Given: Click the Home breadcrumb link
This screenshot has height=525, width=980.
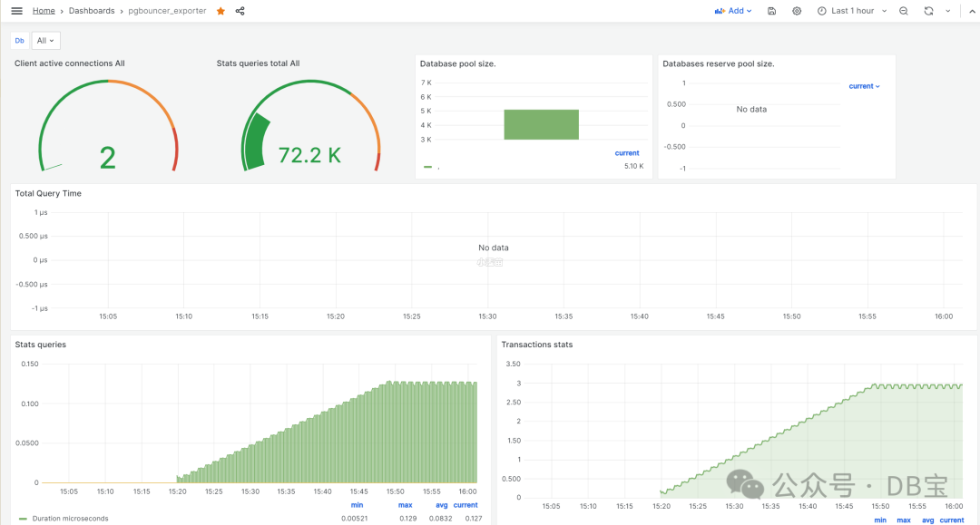Looking at the screenshot, I should (44, 11).
